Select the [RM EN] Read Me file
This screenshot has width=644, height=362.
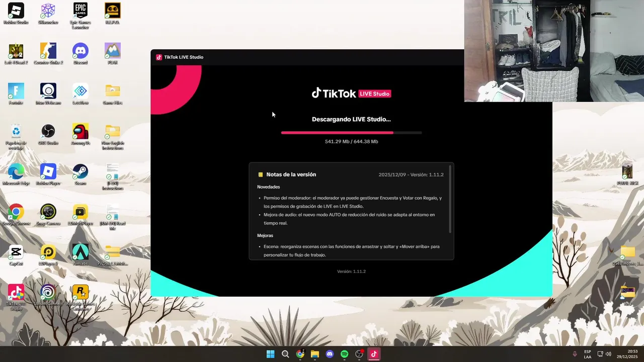(x=113, y=217)
